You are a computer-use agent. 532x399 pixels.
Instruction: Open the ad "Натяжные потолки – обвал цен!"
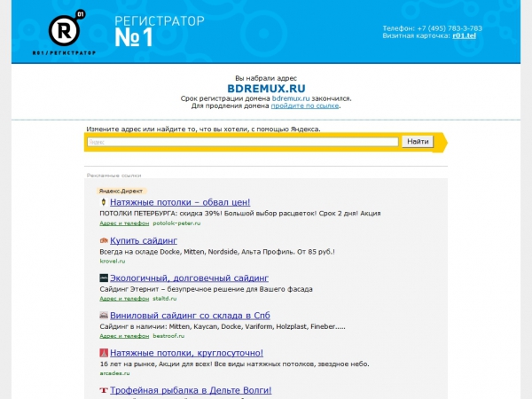180,202
